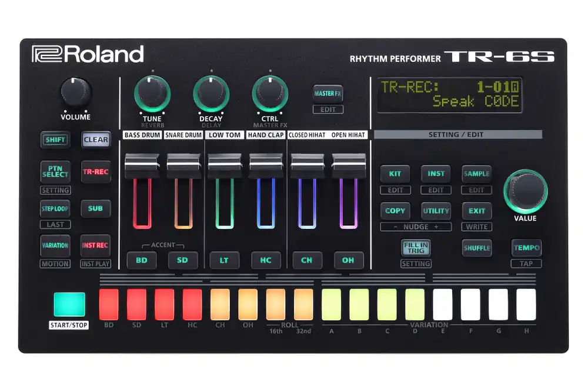Click the CTRL knob

270,94
